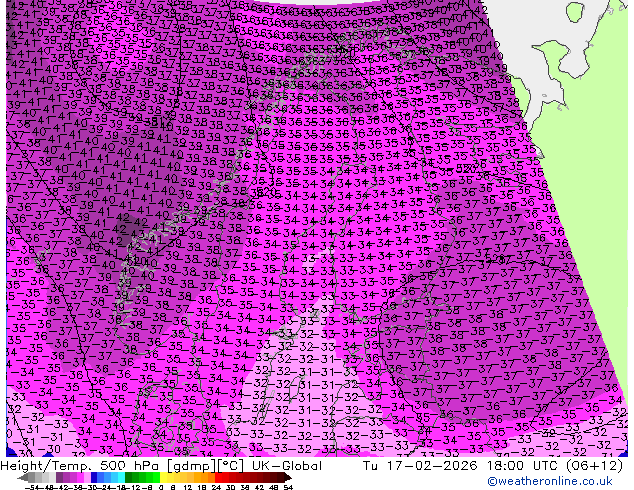Image resolution: width=634 pixels, height=490 pixels.
Task: Click the date label Tu 17-02-2026 18:00 UTC
Action: tap(462, 466)
